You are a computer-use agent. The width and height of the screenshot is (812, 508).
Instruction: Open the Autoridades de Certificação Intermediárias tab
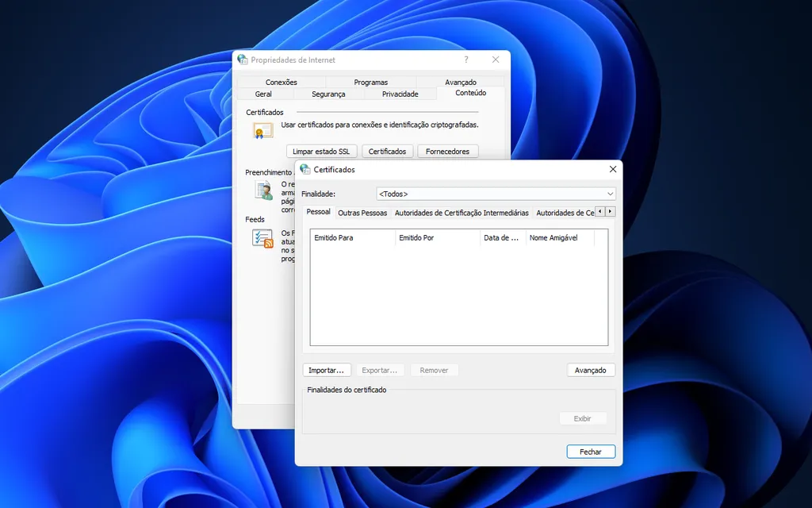pos(462,212)
